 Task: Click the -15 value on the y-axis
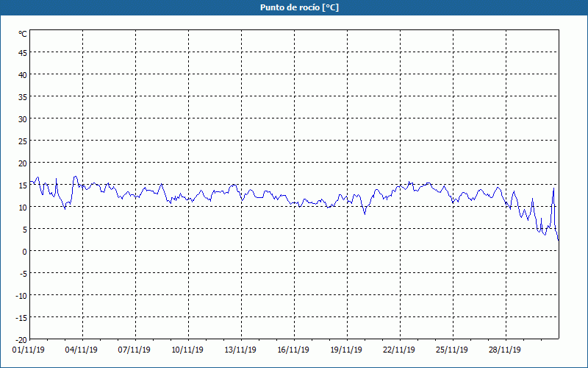pyautogui.click(x=21, y=318)
